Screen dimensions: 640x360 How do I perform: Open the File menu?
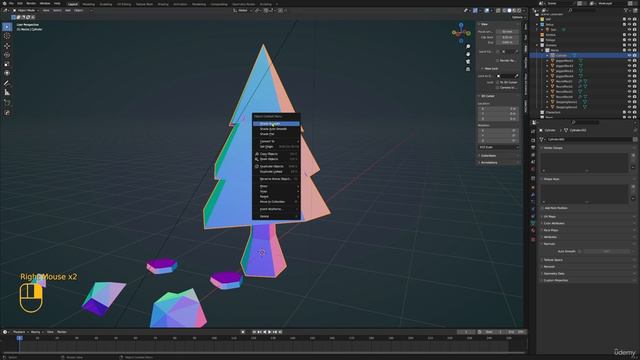point(11,3)
